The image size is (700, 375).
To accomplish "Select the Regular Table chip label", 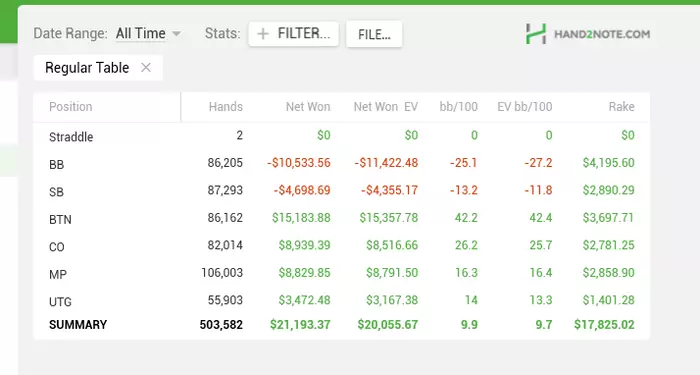I will 87,68.
